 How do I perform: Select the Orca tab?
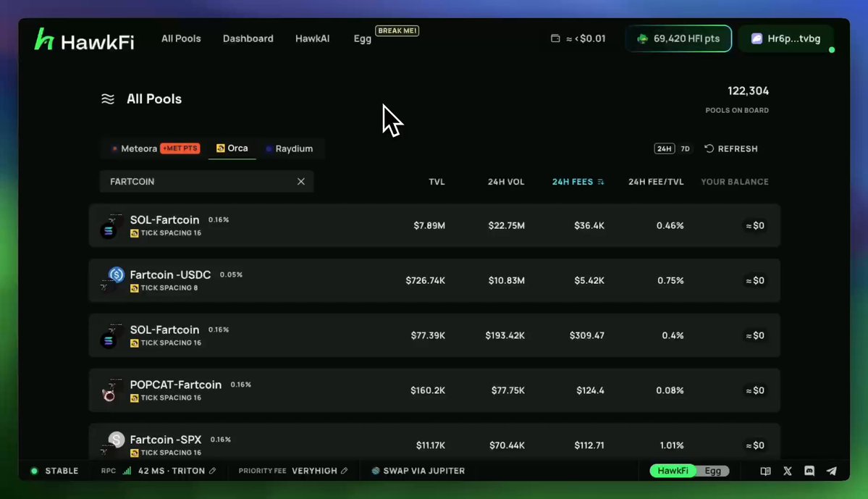tap(232, 148)
